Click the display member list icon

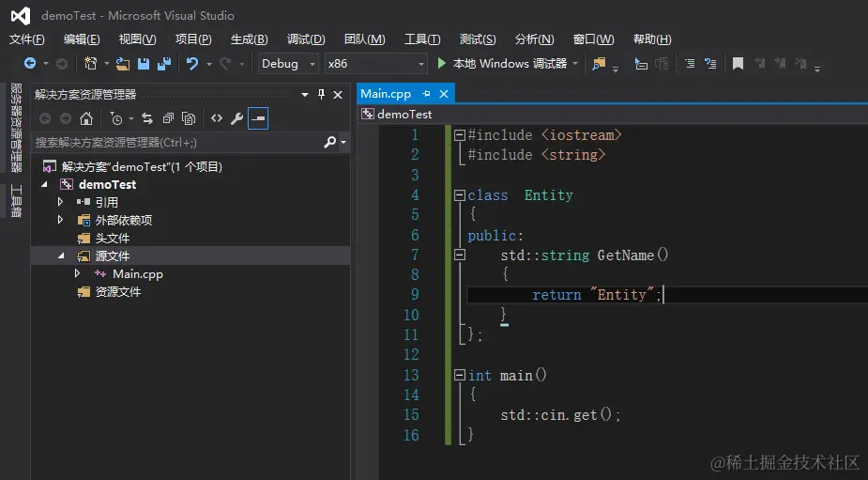(x=641, y=64)
